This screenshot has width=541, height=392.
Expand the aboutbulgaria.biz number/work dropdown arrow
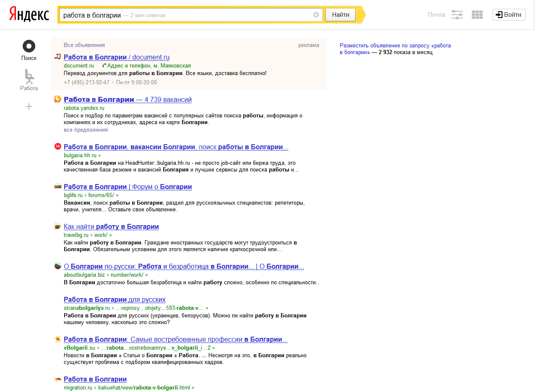(x=147, y=275)
